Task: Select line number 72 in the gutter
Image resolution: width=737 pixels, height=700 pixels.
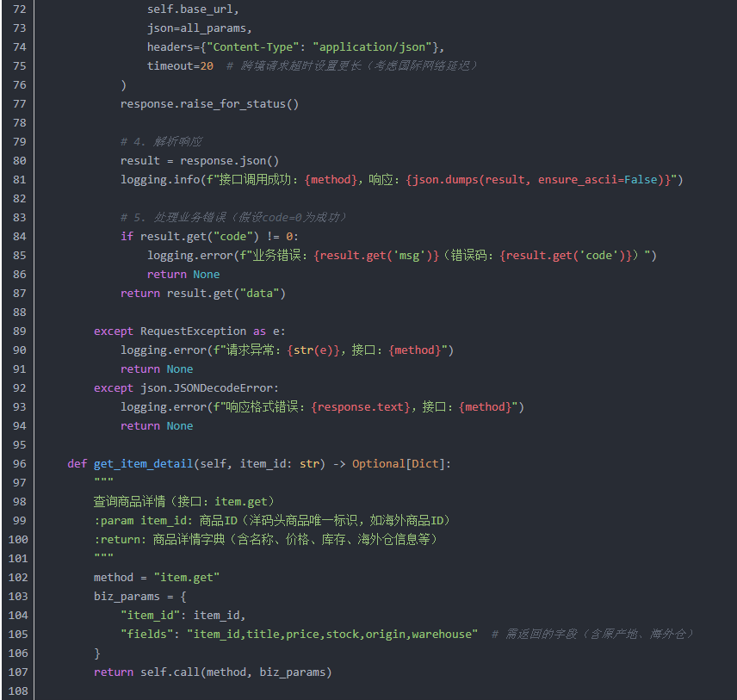Action: point(17,9)
